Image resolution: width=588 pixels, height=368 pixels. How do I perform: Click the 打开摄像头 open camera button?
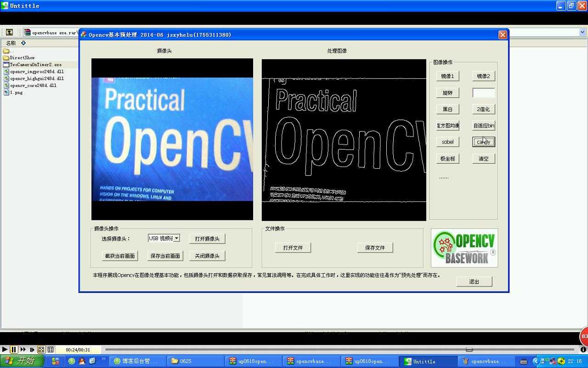207,239
